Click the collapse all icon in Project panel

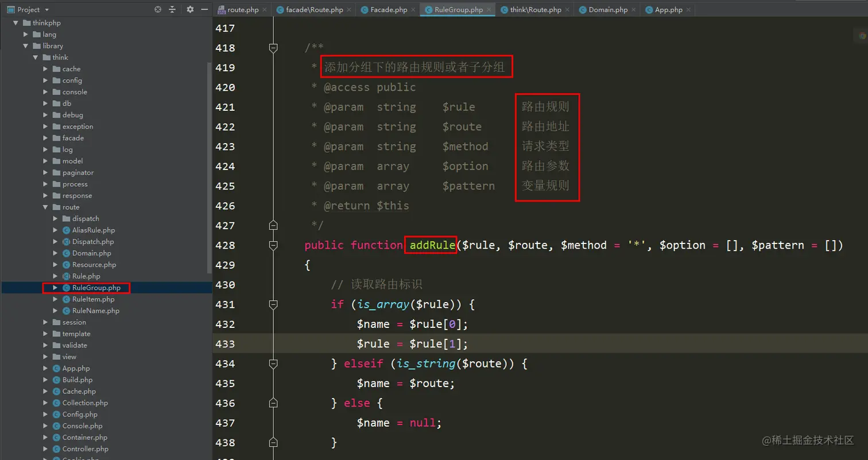(172, 9)
